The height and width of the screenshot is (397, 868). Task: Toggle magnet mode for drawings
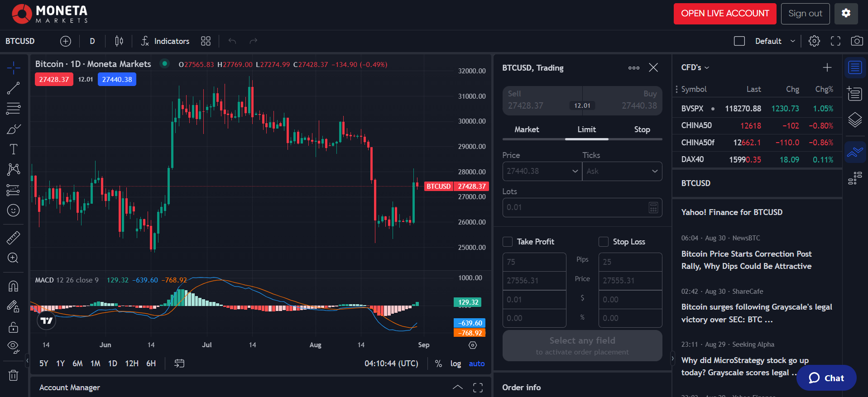click(14, 286)
